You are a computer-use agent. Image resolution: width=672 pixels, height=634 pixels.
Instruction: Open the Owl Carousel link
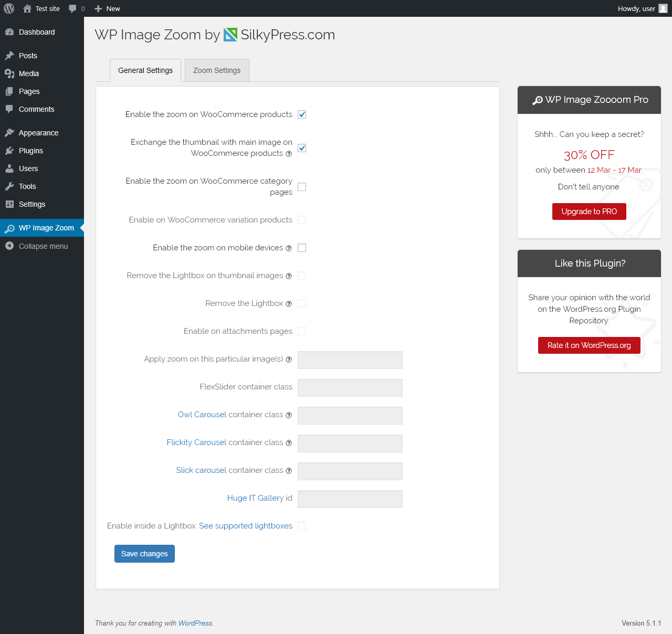(x=202, y=415)
